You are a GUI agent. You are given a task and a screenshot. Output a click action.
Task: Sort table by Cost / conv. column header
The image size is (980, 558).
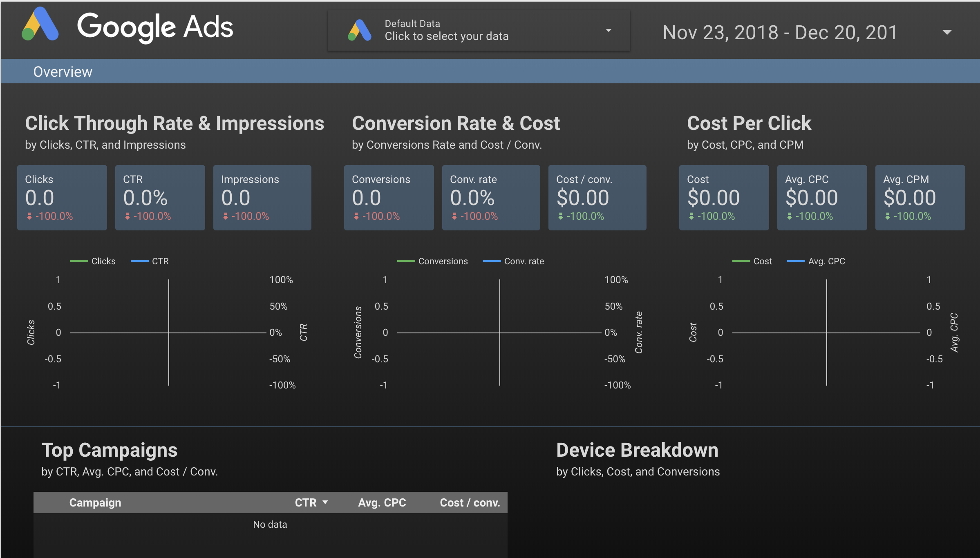pyautogui.click(x=470, y=502)
